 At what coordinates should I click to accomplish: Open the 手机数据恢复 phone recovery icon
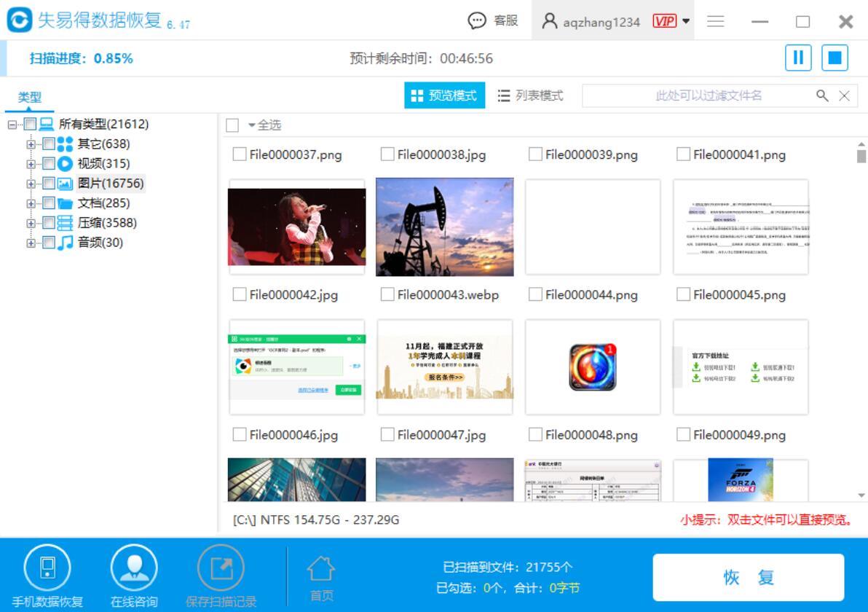click(x=47, y=568)
